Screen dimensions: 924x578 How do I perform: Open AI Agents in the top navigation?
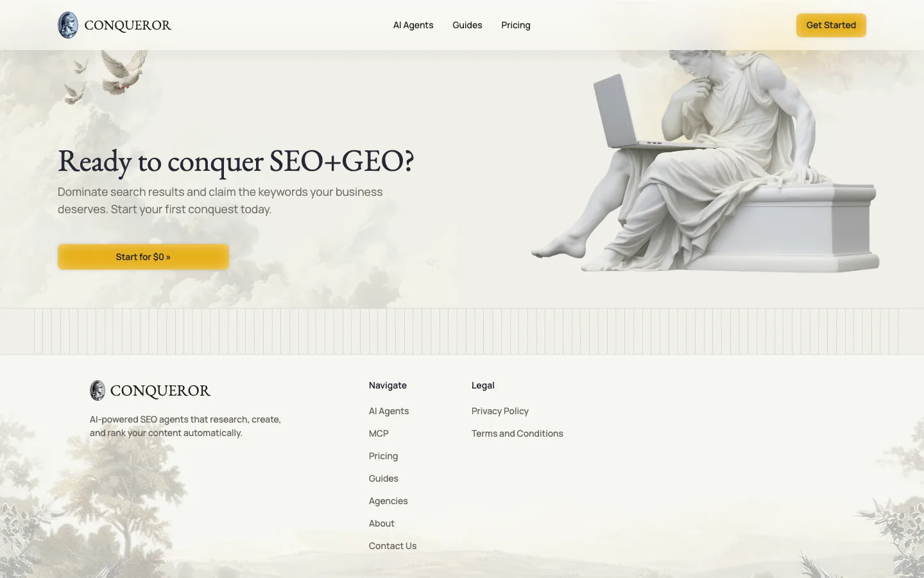pyautogui.click(x=413, y=25)
